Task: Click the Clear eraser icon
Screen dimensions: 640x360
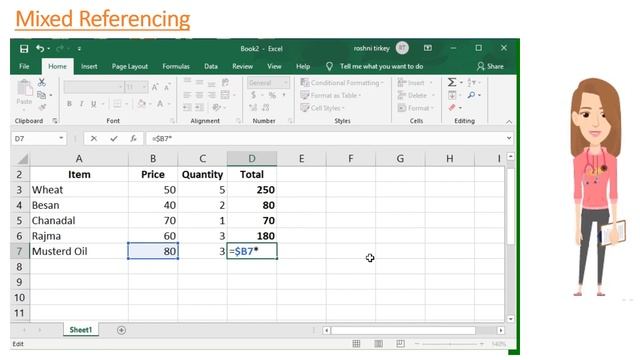Action: [x=452, y=108]
